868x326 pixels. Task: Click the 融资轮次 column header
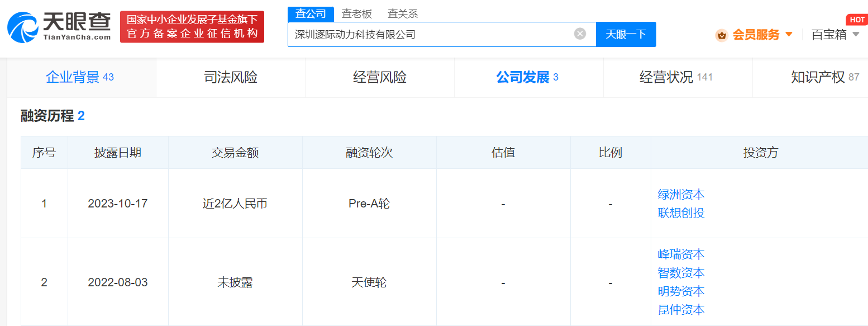[x=369, y=153]
